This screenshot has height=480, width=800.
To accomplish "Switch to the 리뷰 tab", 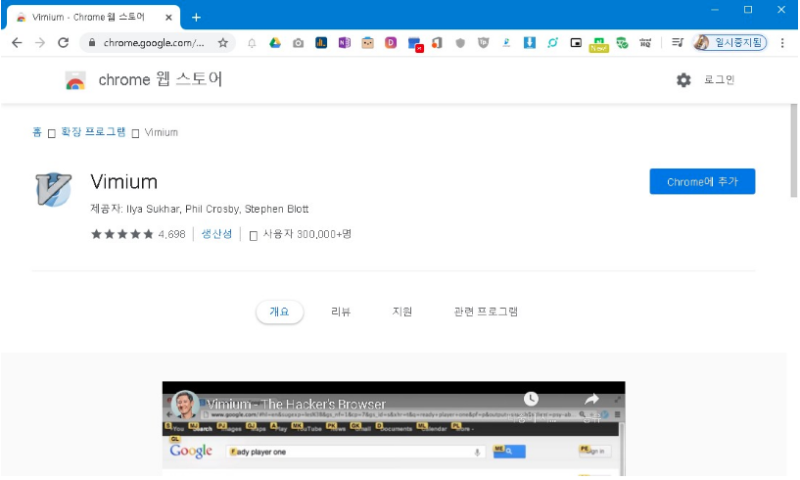I will pyautogui.click(x=341, y=312).
